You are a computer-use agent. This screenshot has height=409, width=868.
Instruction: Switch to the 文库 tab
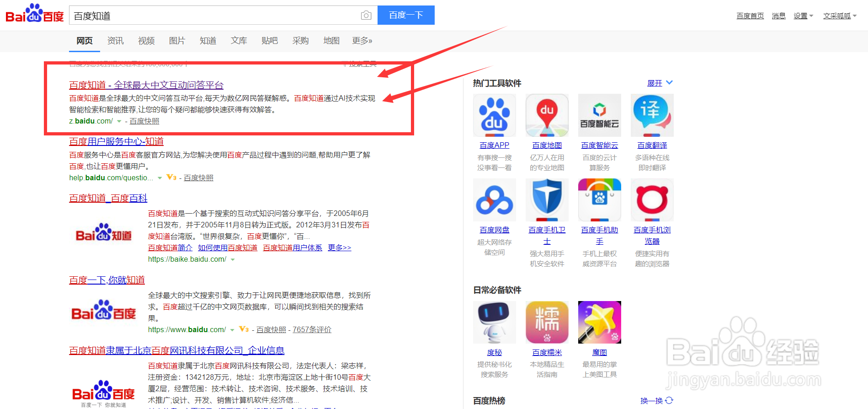coord(239,41)
